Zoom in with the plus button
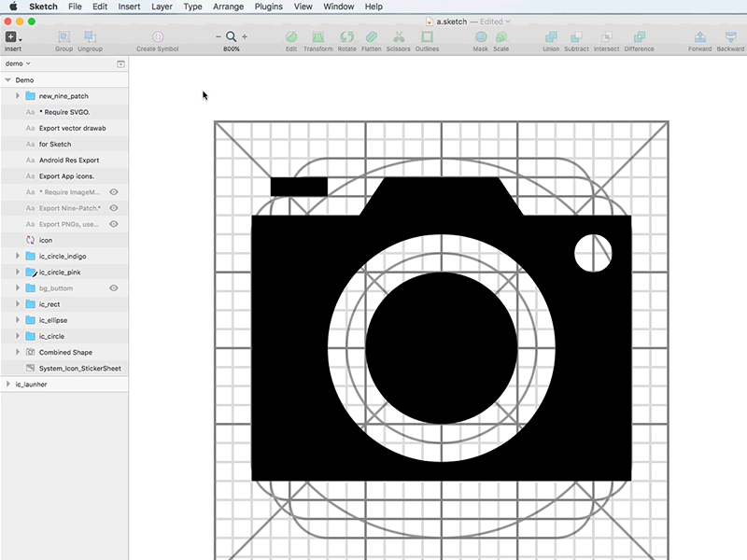Screen dimensions: 747x560 click(245, 36)
